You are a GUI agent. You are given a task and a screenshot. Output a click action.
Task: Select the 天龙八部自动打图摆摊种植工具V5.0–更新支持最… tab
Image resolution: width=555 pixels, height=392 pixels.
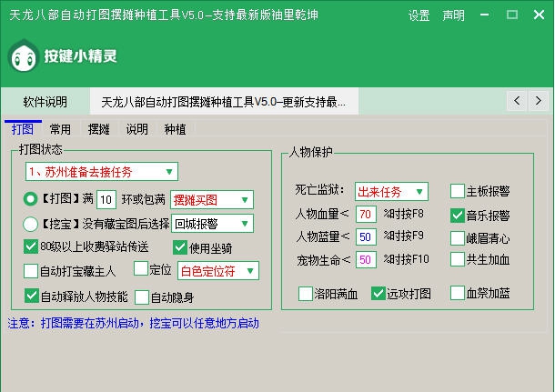pos(224,102)
